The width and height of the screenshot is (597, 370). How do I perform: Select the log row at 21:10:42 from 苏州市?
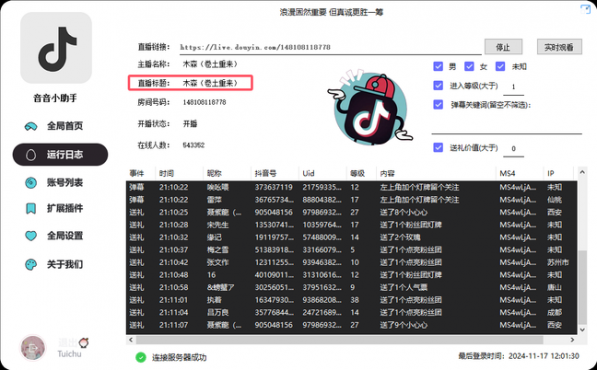coord(351,263)
